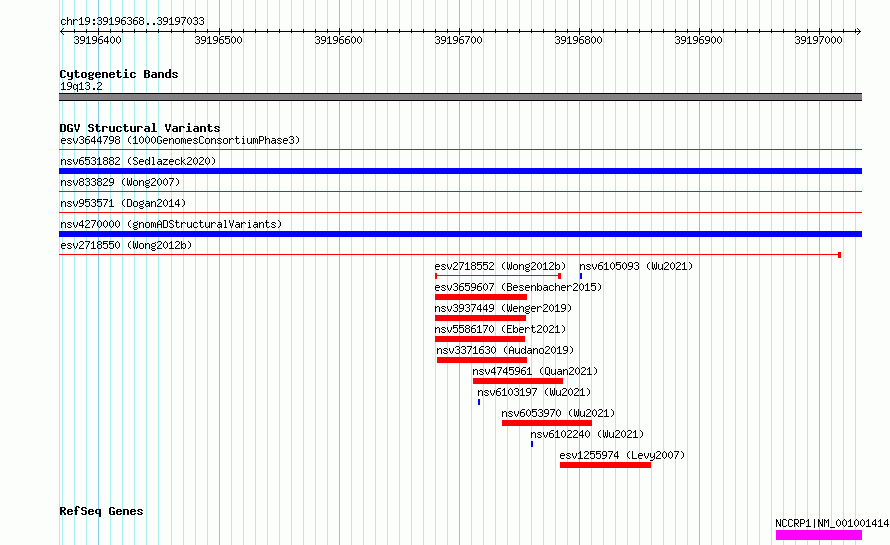Click the small blue marker under nsv6103197

[479, 402]
